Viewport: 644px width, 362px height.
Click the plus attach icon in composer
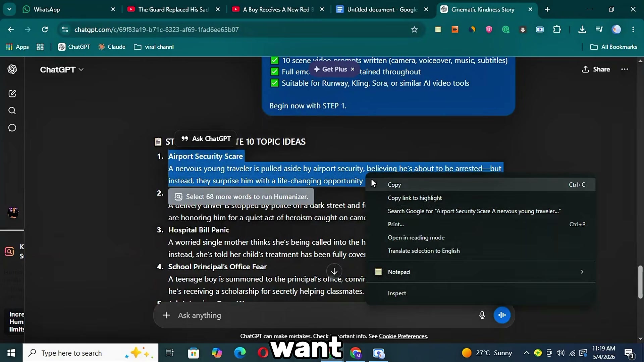(166, 315)
